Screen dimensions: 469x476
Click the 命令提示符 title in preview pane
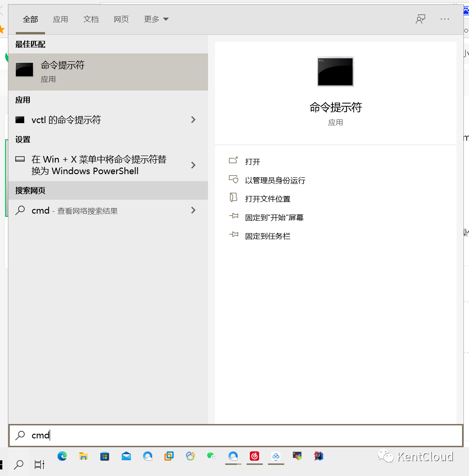(x=335, y=107)
